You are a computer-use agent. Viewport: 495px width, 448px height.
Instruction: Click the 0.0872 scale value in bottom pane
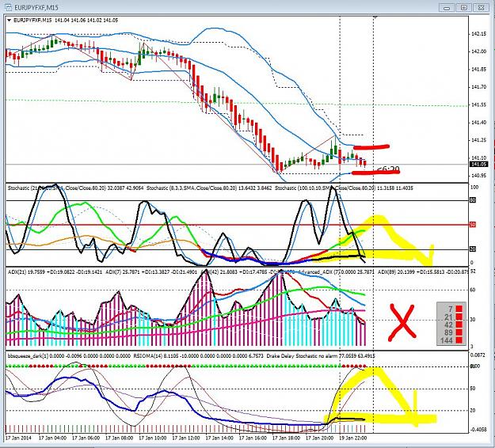(478, 355)
